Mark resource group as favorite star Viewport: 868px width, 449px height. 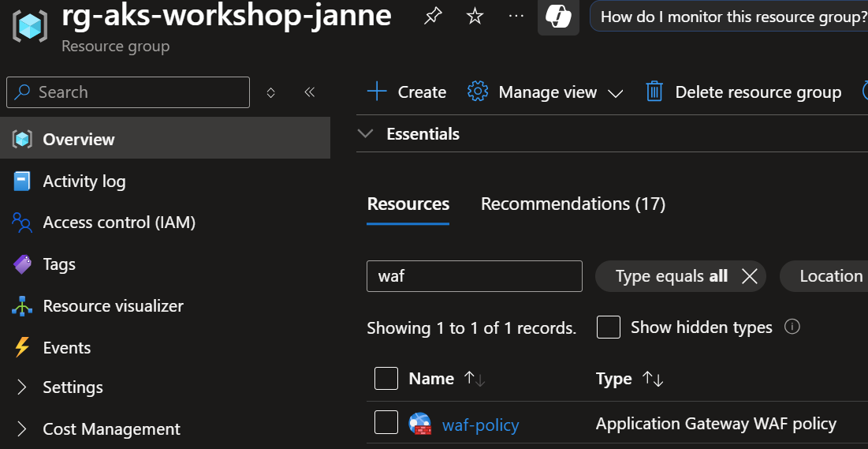coord(475,16)
